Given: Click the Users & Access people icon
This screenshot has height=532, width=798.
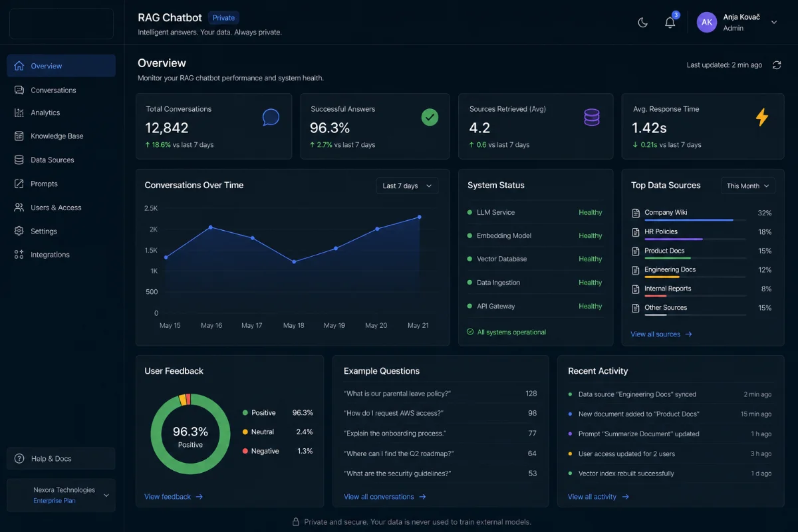Looking at the screenshot, I should click(19, 207).
